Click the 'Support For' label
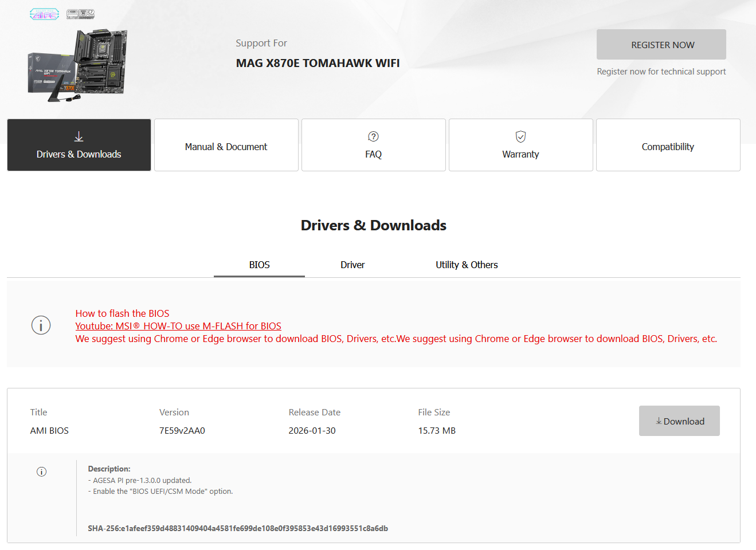Image resolution: width=756 pixels, height=550 pixels. (261, 43)
